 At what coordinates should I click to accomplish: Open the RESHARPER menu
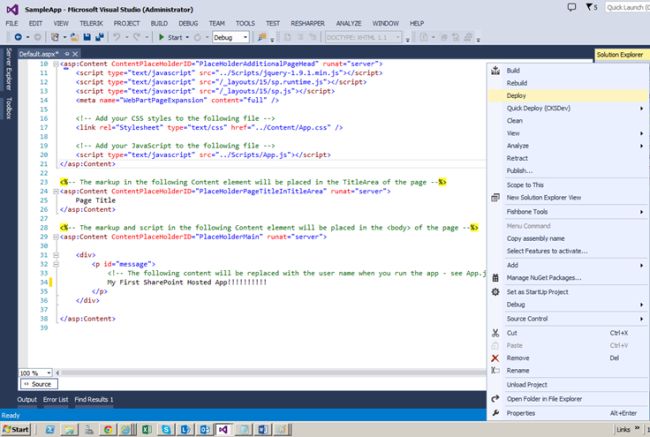coord(308,21)
